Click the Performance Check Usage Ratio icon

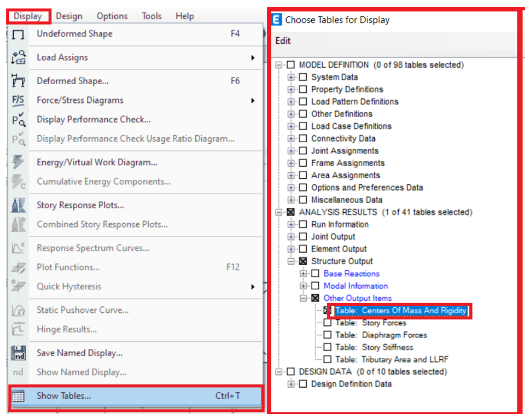[18, 138]
